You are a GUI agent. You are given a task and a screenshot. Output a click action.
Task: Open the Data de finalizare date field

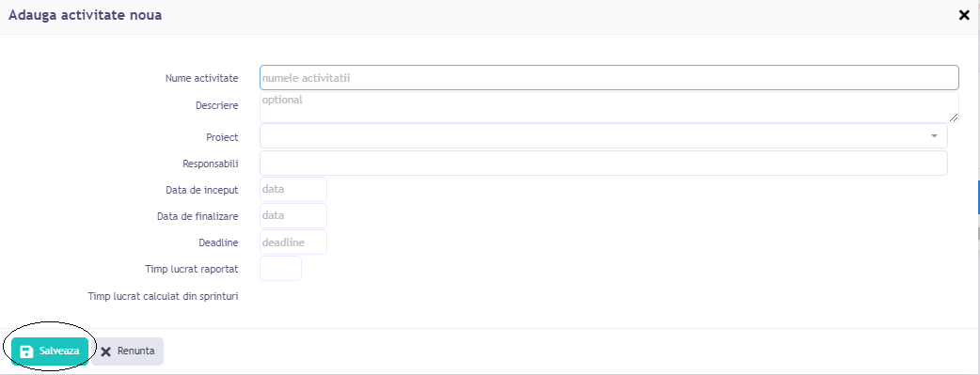tap(293, 215)
